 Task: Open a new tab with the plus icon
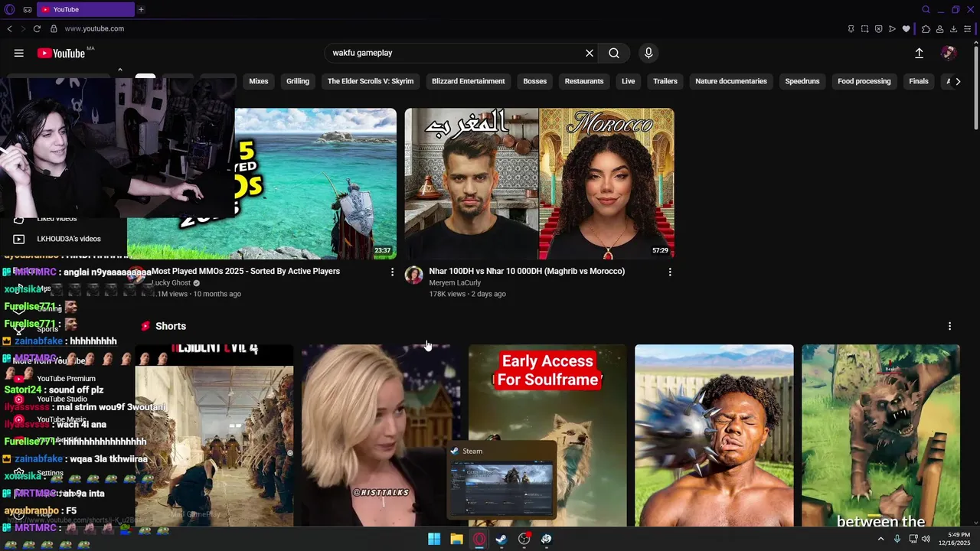[141, 9]
